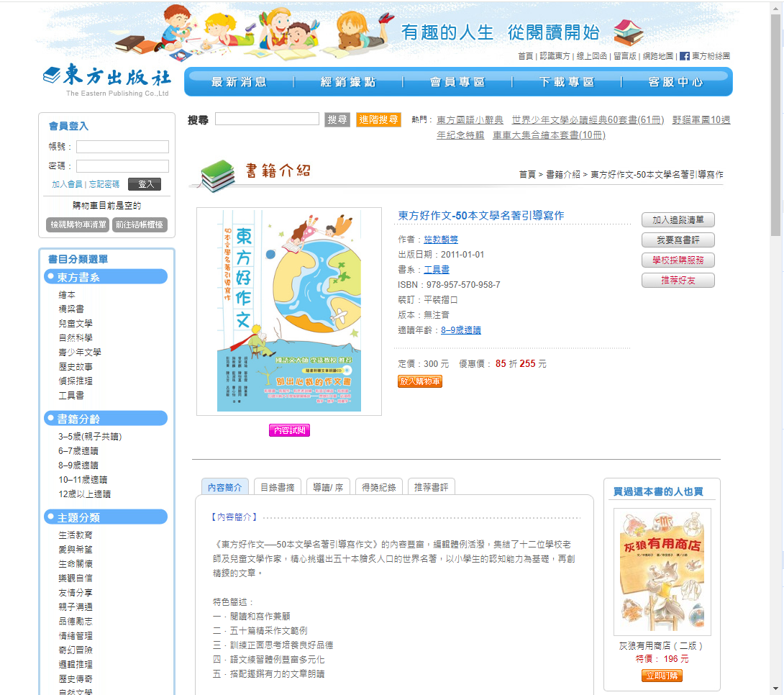
Task: Select 偵探推理 in sidebar categories
Action: tap(76, 381)
